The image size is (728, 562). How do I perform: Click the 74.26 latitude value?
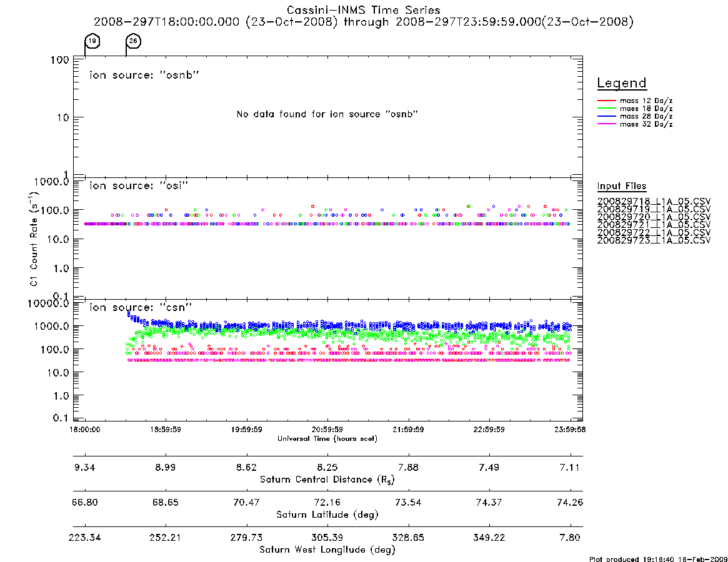pyautogui.click(x=570, y=503)
